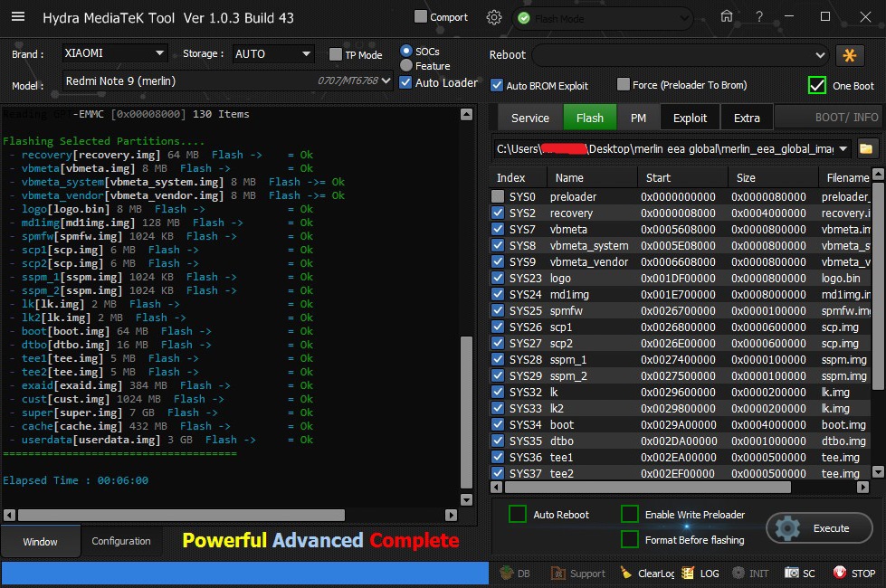Click log scroll up arrow
Image resolution: width=886 pixels, height=588 pixels.
(466, 114)
